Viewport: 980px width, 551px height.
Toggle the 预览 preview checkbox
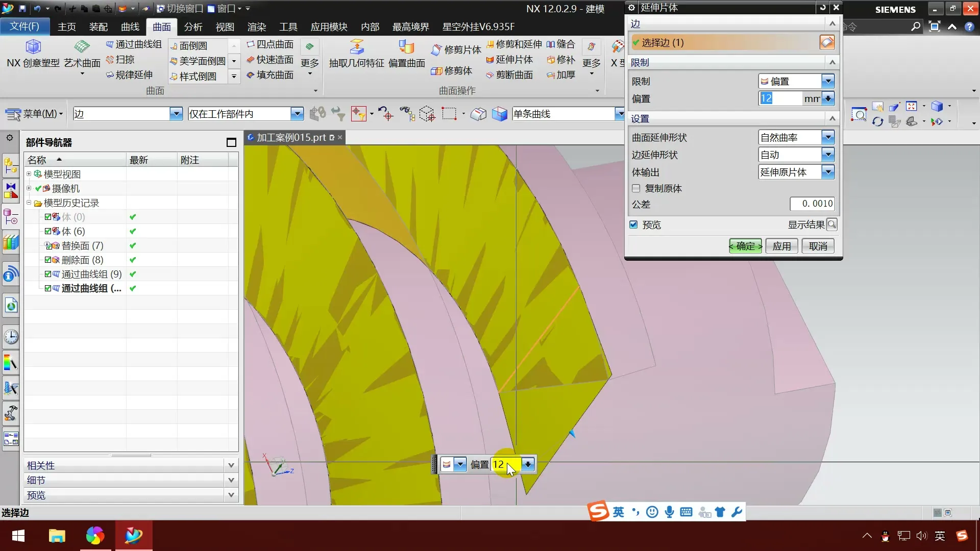pyautogui.click(x=633, y=224)
